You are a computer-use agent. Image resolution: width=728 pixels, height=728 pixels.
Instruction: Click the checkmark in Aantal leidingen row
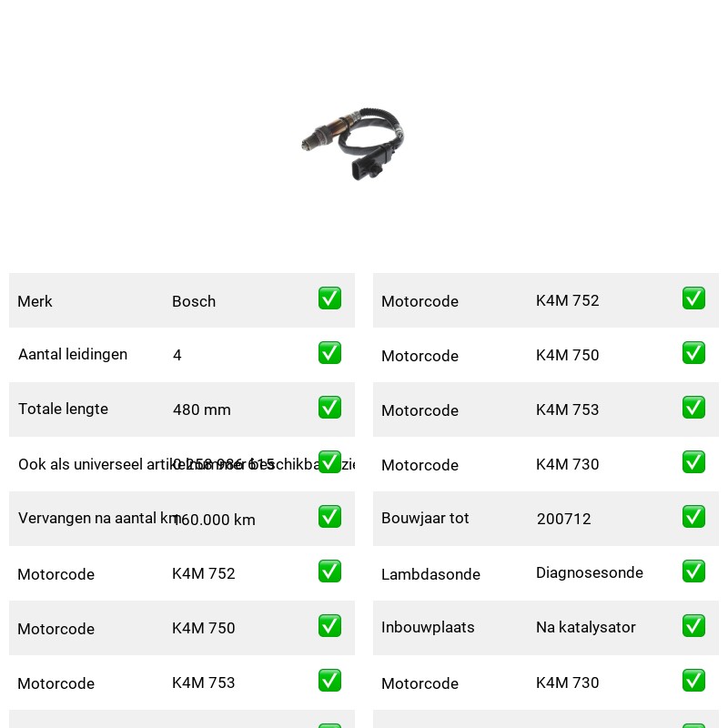[x=329, y=353]
